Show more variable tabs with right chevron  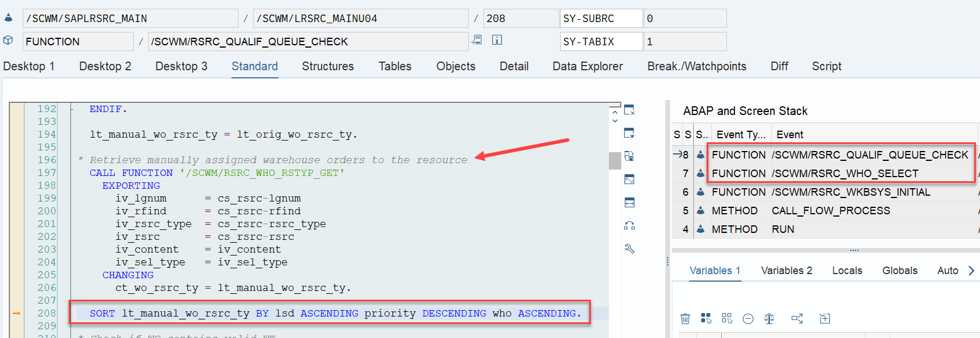(x=971, y=271)
